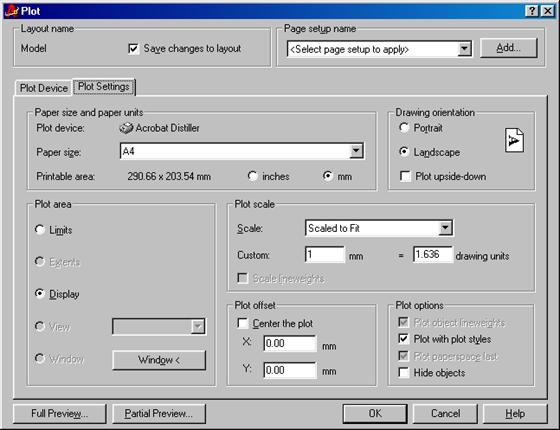This screenshot has width=560, height=430.
Task: Click the X plot offset field
Action: [x=290, y=343]
